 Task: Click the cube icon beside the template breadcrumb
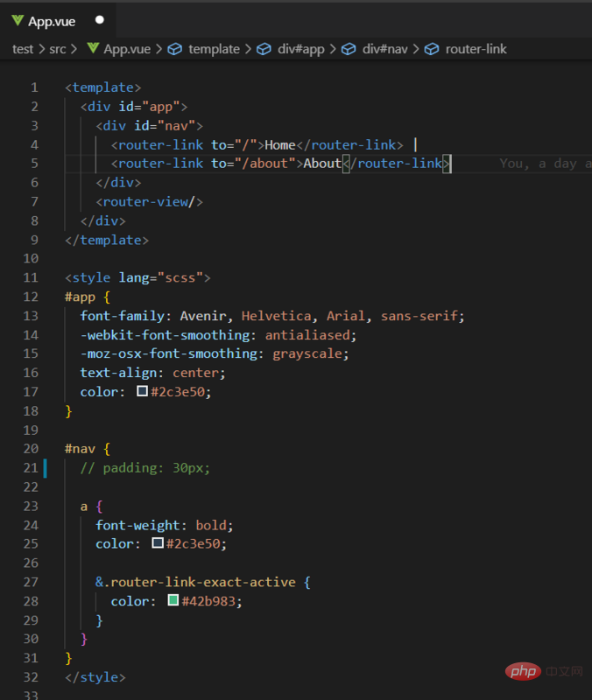(x=175, y=49)
